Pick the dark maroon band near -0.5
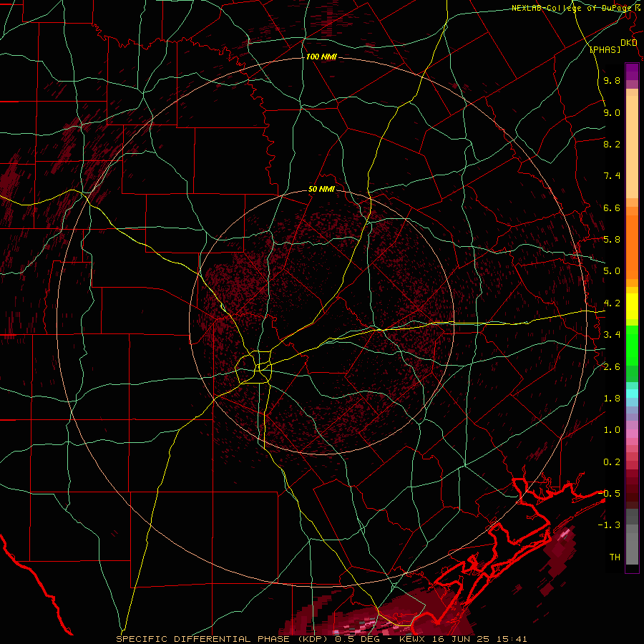 click(632, 489)
